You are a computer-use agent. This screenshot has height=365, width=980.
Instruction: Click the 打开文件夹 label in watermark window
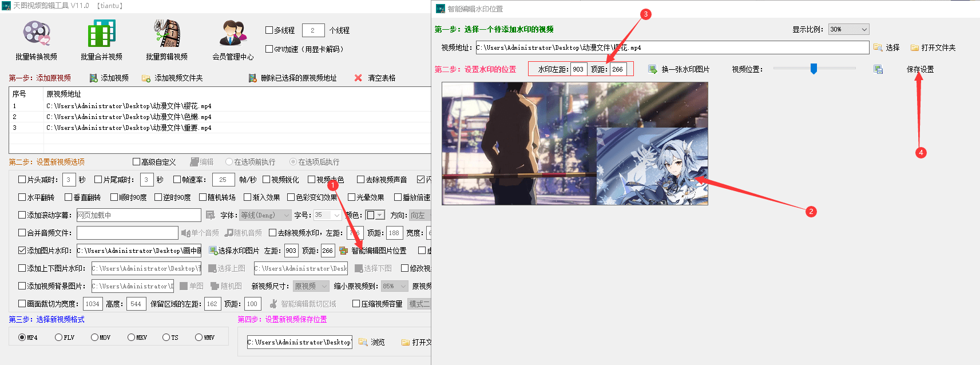[938, 47]
